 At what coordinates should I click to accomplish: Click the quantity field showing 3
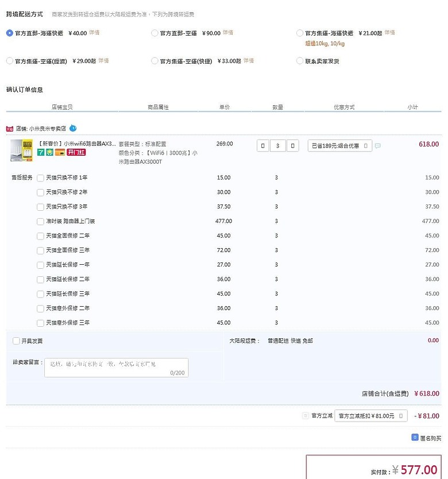(x=278, y=146)
